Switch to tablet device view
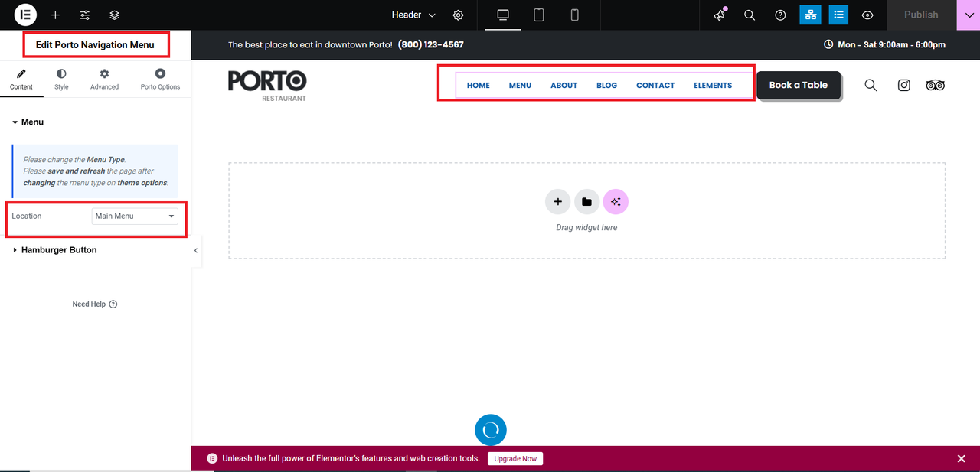The width and height of the screenshot is (980, 472). 539,15
